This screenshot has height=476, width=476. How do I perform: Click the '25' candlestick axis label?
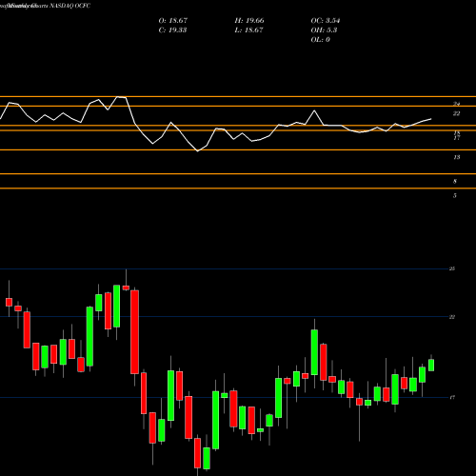[452, 268]
